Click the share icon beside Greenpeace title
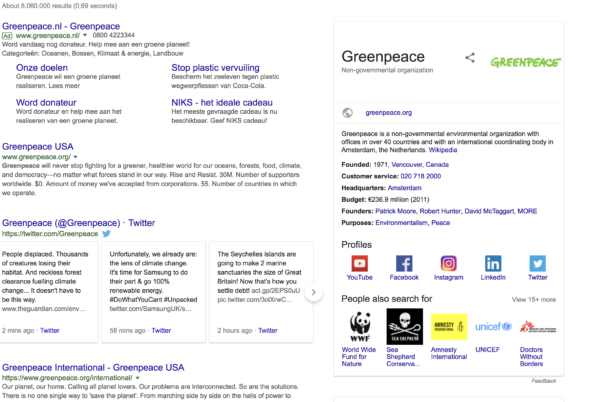The image size is (600, 402). click(x=470, y=58)
